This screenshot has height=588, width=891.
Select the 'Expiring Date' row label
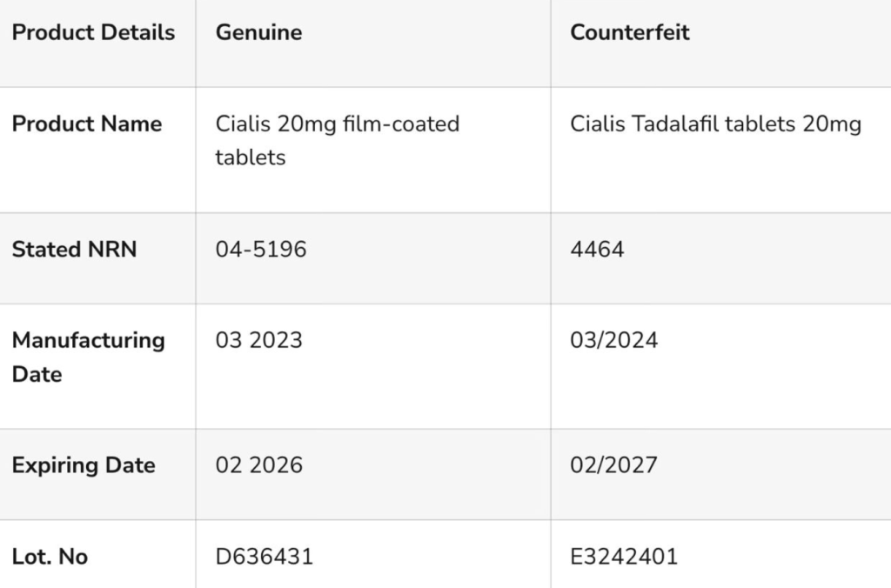tap(84, 465)
